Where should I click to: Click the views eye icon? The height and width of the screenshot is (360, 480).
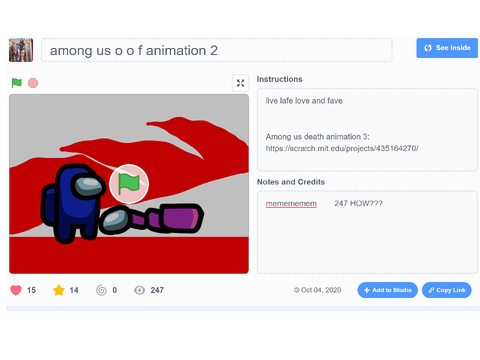(x=139, y=290)
